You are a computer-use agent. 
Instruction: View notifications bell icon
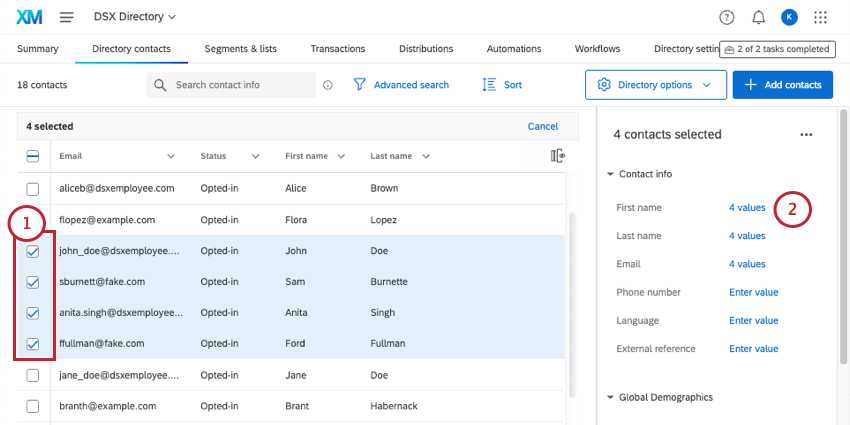pyautogui.click(x=758, y=17)
